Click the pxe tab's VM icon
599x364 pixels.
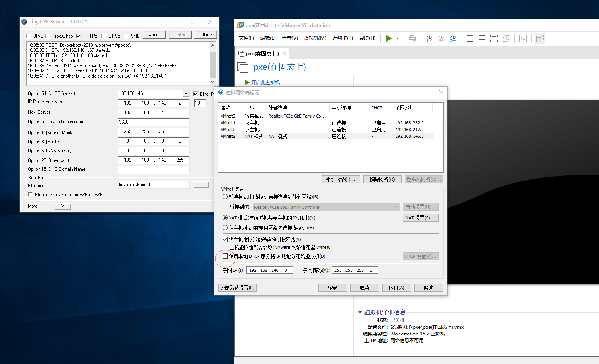pyautogui.click(x=241, y=54)
